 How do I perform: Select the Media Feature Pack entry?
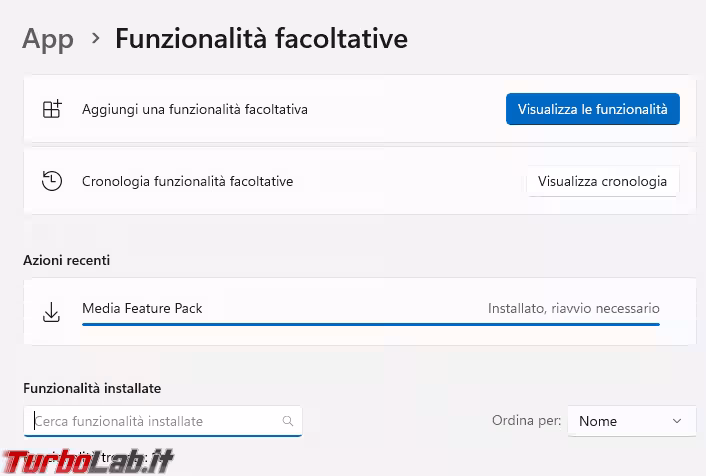click(142, 308)
